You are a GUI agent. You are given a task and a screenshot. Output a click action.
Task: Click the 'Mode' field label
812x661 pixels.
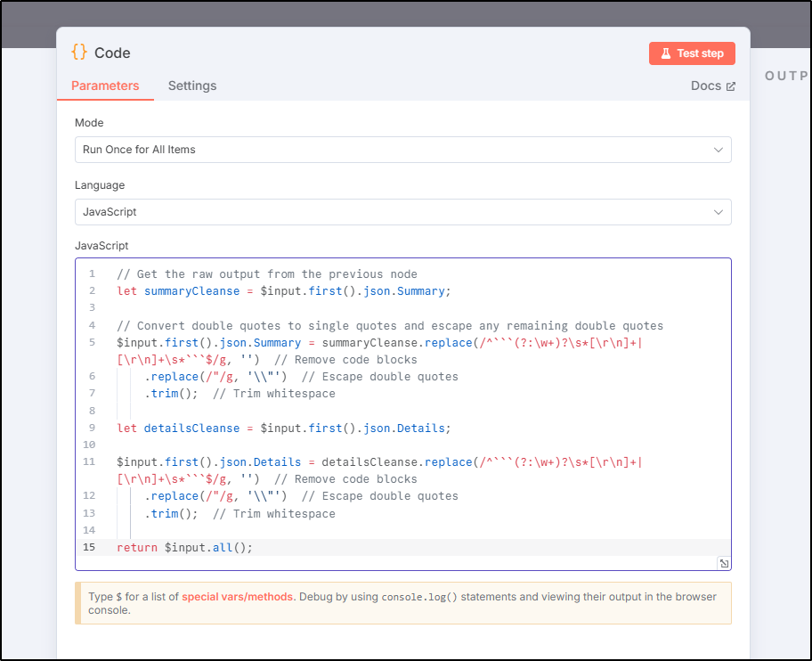[89, 123]
